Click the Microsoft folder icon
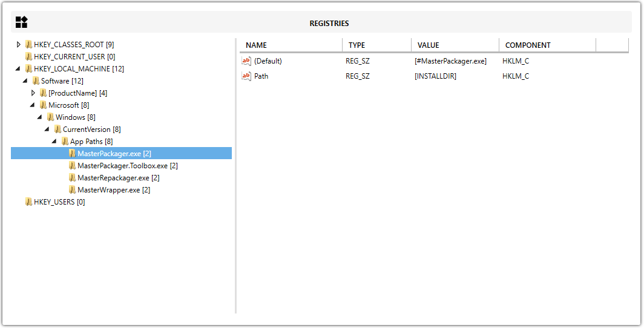Image resolution: width=644 pixels, height=328 pixels. 44,105
